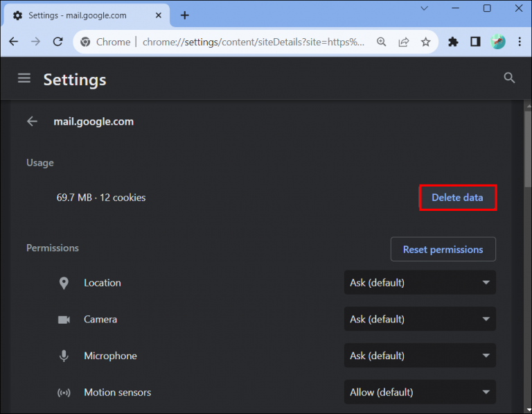Click the mail.google.com heading
This screenshot has height=414, width=532.
tap(94, 121)
